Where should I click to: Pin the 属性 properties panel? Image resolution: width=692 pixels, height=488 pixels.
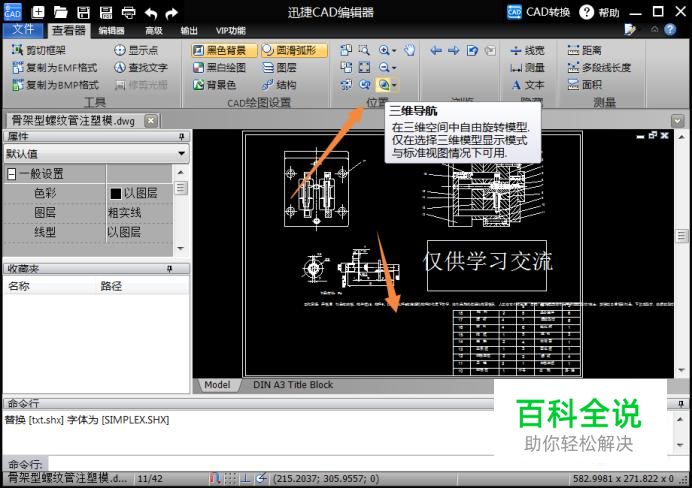(x=181, y=137)
